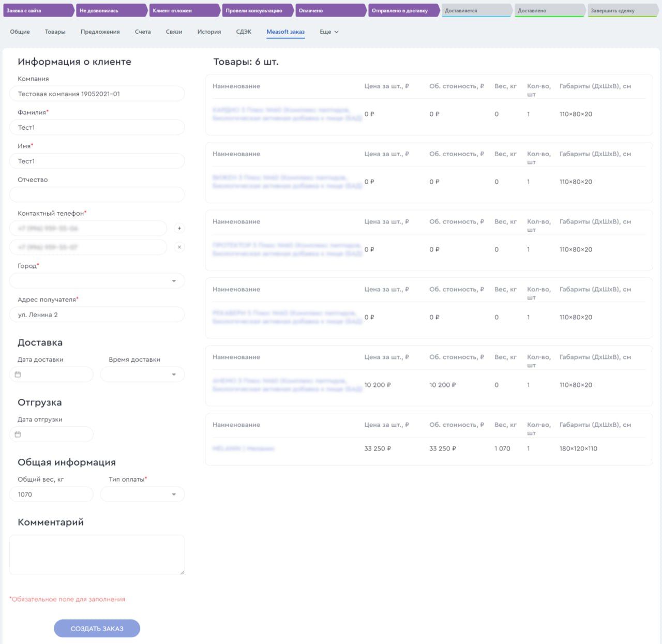Click the calendar icon in shipment date field
Screen dimensions: 662x644
pos(18,435)
